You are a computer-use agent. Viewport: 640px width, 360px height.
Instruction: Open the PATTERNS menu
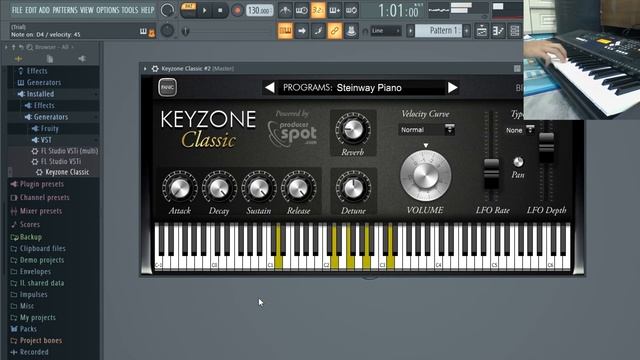[x=65, y=10]
